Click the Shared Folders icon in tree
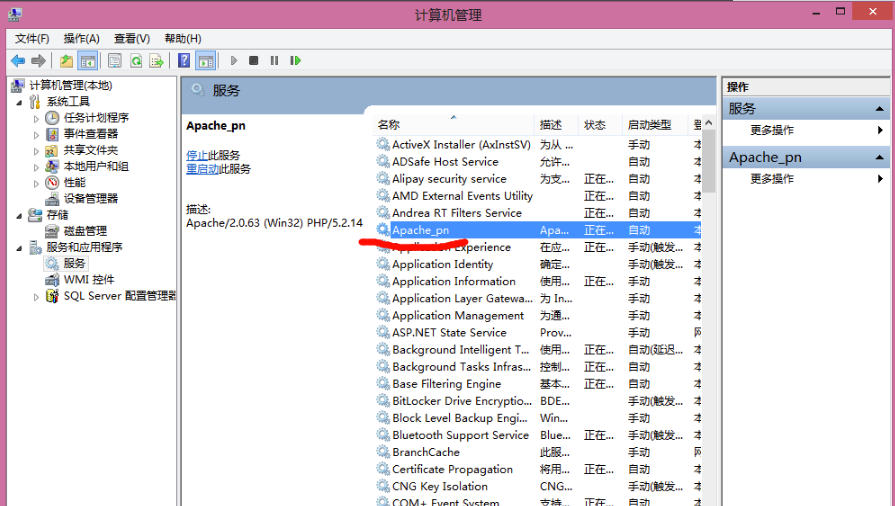895x506 pixels. tap(52, 150)
